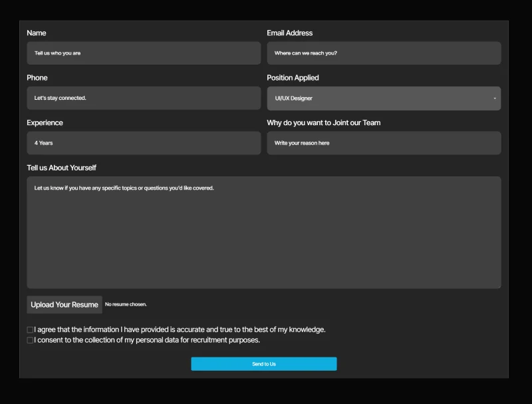This screenshot has height=404, width=532.
Task: Click the Name input field
Action: pos(144,53)
